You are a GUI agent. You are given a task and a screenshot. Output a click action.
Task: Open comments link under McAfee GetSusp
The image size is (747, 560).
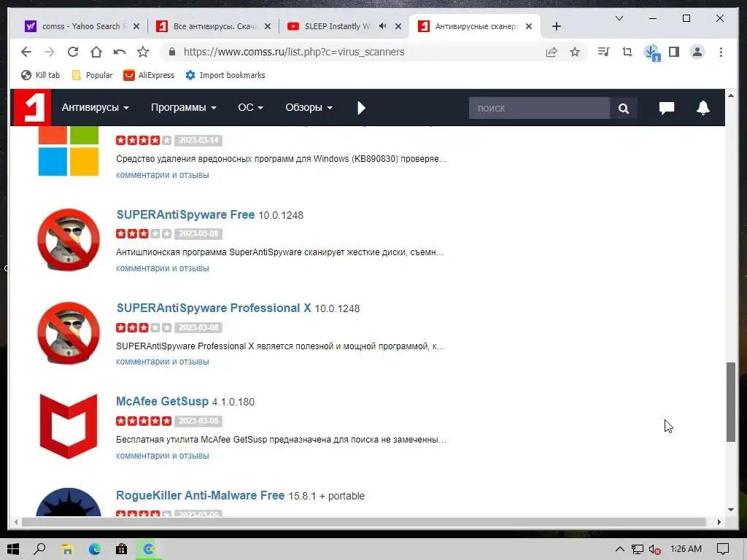pyautogui.click(x=163, y=456)
